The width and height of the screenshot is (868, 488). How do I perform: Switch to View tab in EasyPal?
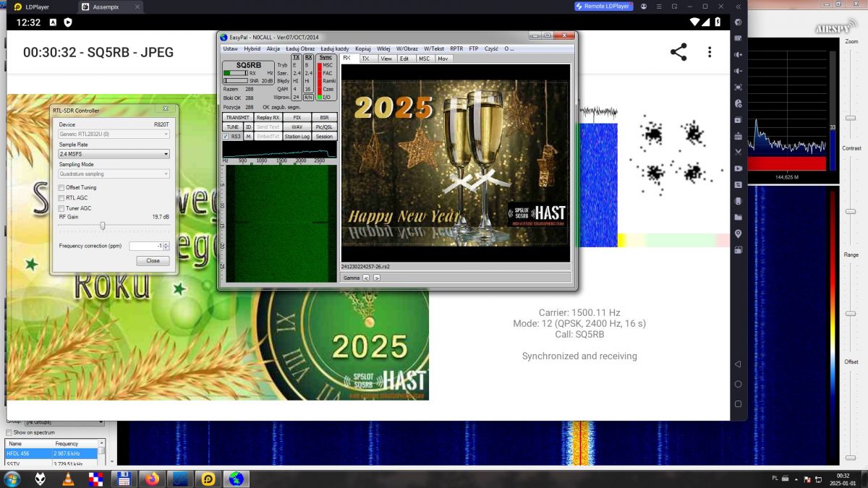(x=386, y=59)
